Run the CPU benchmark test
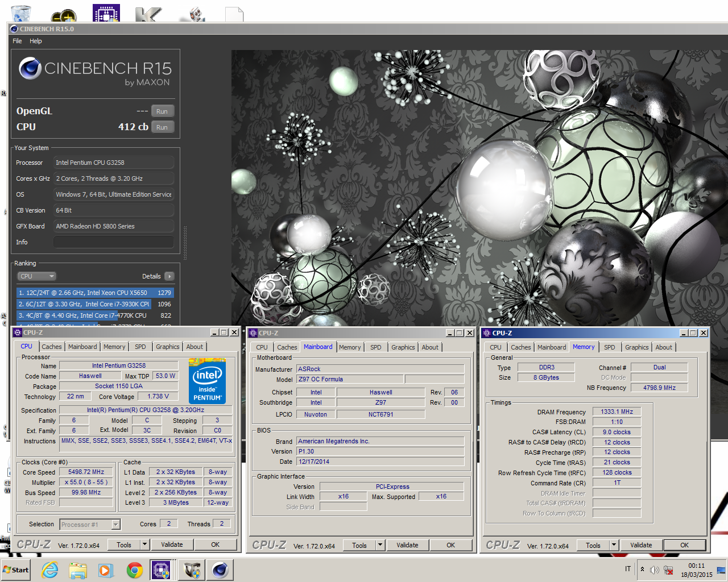Viewport: 728px width, 582px height. pos(162,127)
